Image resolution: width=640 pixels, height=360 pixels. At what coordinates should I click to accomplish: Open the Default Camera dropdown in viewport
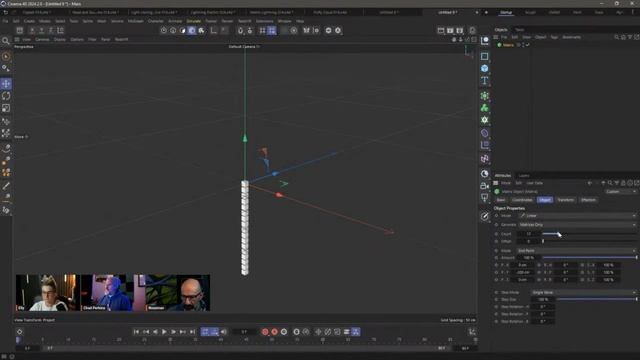tap(244, 47)
